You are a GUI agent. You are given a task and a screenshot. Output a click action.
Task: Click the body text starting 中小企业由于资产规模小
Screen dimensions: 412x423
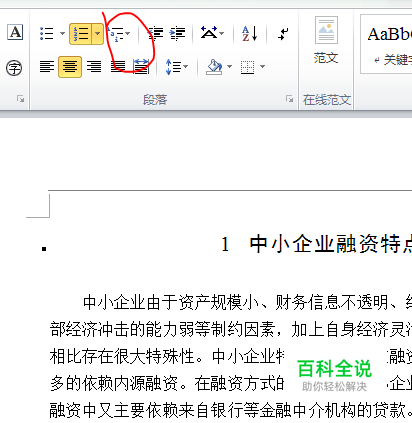pos(247,303)
